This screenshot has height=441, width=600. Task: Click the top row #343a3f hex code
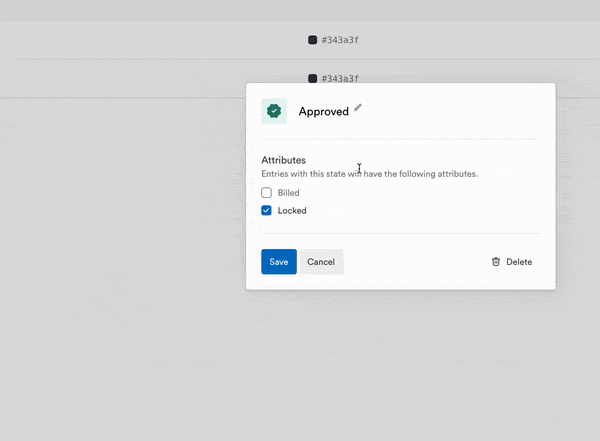tap(340, 40)
